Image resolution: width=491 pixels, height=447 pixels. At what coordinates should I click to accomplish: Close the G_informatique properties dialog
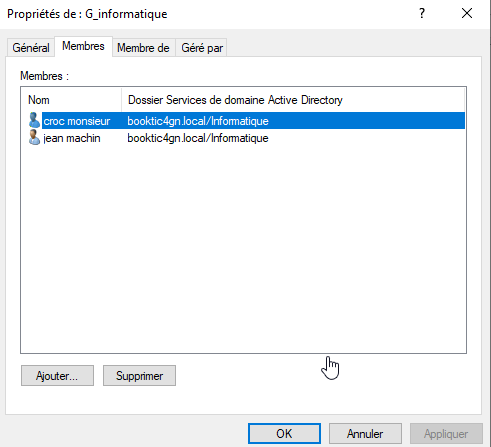[467, 13]
